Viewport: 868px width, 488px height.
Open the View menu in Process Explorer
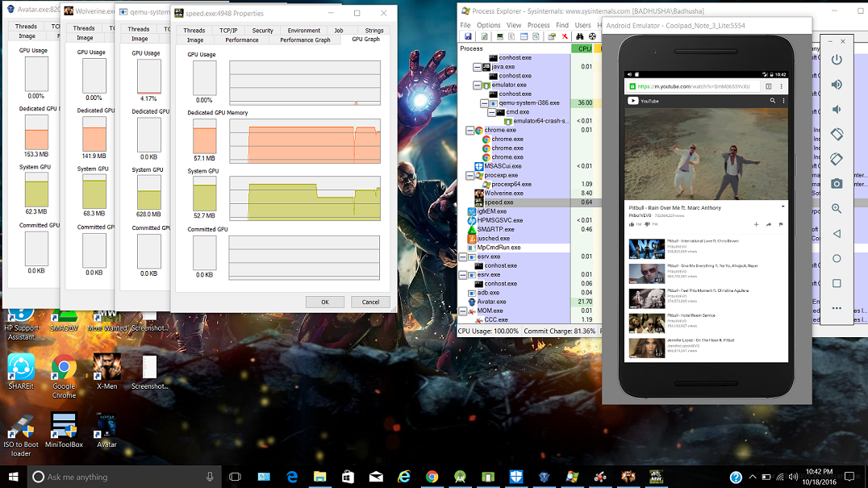[x=514, y=26]
